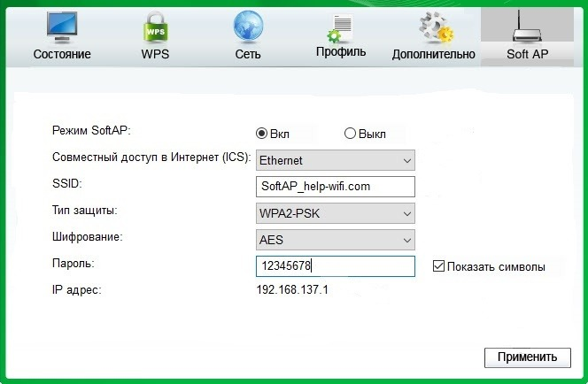Switch to the Сеть tab label
588x384 pixels.
click(248, 54)
